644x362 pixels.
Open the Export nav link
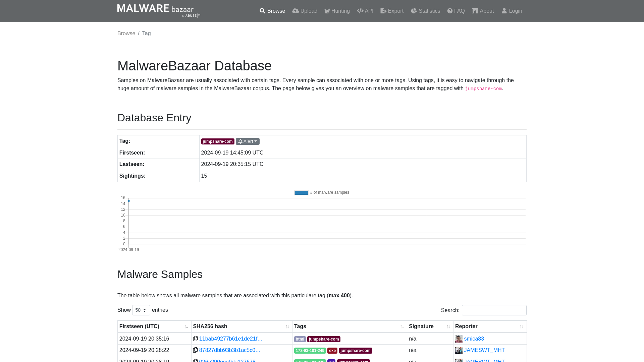click(x=392, y=11)
